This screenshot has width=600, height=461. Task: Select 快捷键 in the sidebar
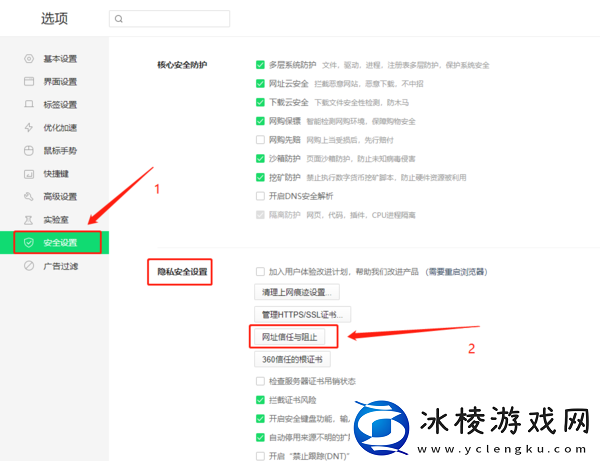click(54, 174)
